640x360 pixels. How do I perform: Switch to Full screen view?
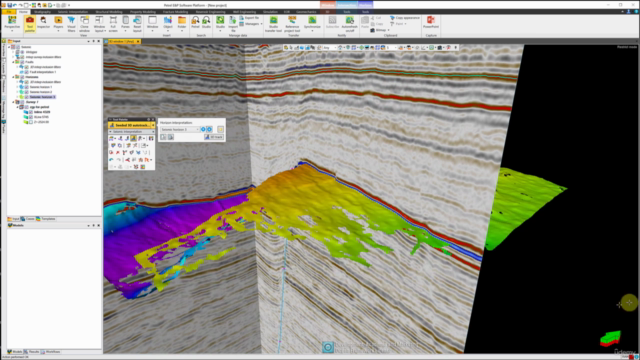[113, 24]
